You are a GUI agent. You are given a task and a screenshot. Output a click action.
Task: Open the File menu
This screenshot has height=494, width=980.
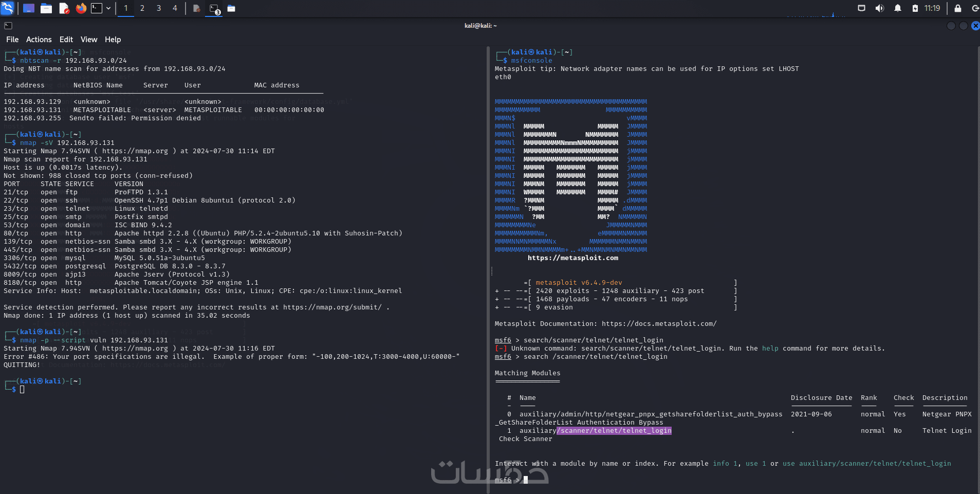point(12,40)
